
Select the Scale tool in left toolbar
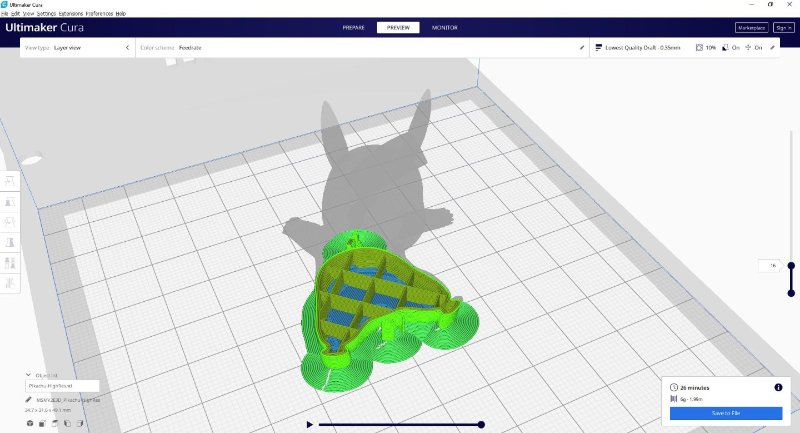coord(10,202)
